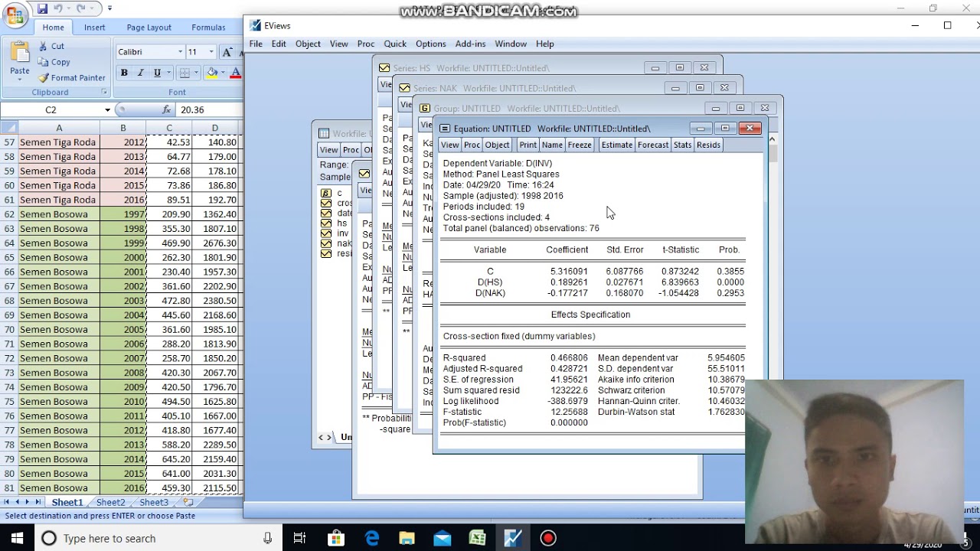The width and height of the screenshot is (980, 551).
Task: Click the Bandicam recording taskbar icon
Action: tap(548, 539)
